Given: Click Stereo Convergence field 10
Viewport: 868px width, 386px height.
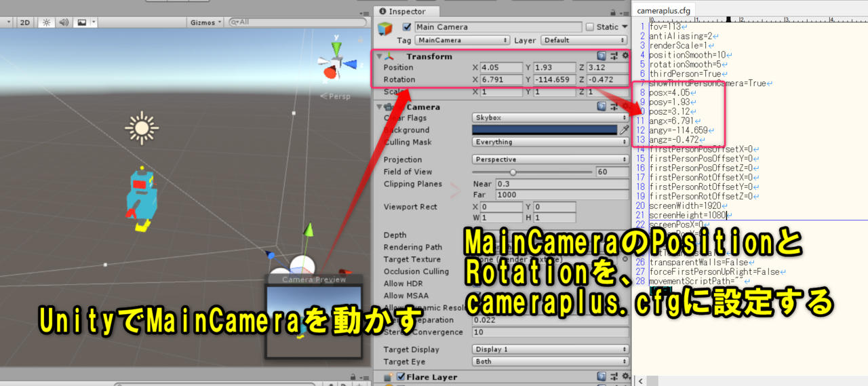Looking at the screenshot, I should (x=551, y=332).
